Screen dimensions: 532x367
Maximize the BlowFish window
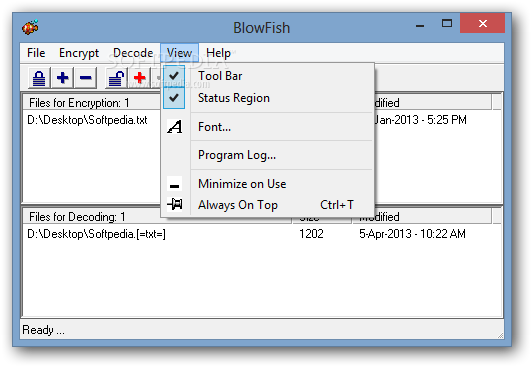point(447,24)
